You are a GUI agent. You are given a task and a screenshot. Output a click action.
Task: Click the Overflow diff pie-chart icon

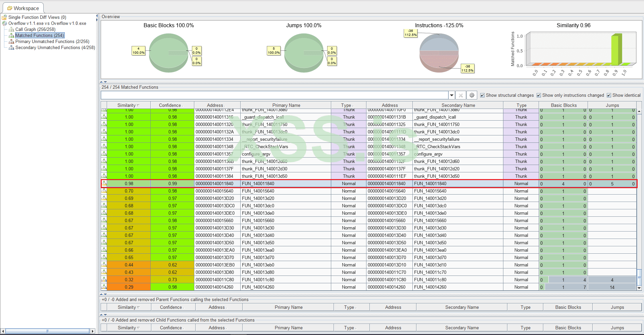[4, 24]
